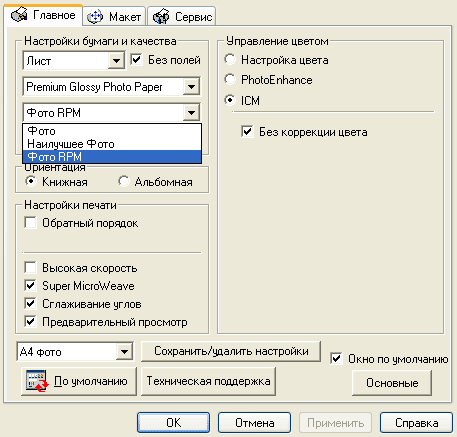Disable the Super MicroWeave checkbox
The height and width of the screenshot is (437, 457).
[x=30, y=286]
